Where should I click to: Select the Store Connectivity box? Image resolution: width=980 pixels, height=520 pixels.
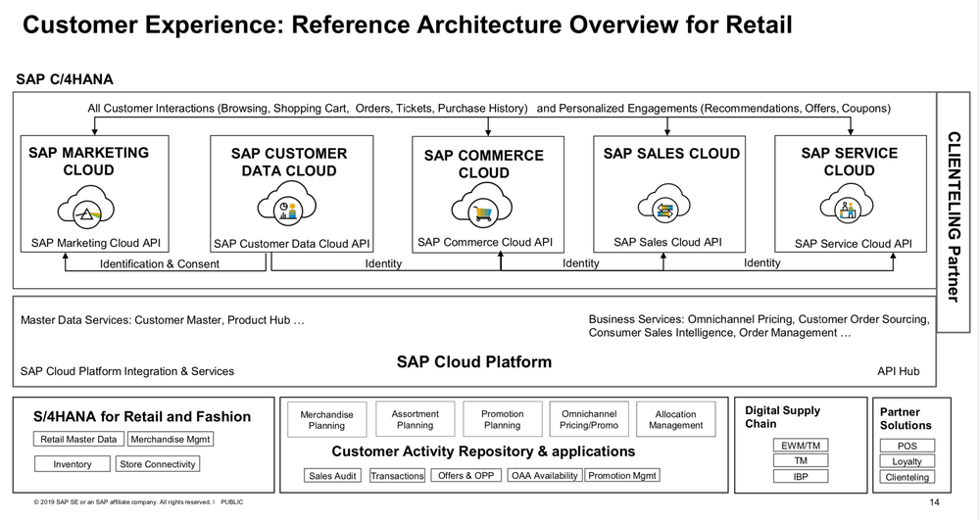tap(158, 464)
